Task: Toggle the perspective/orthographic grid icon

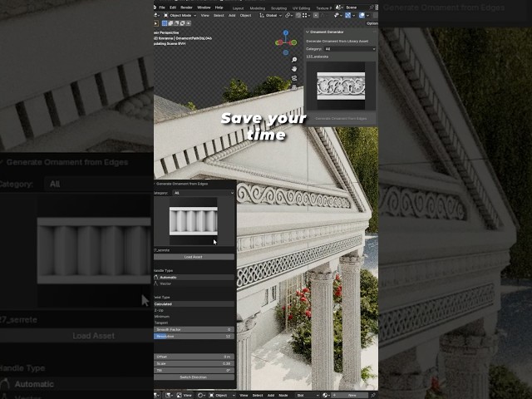Action: click(294, 87)
